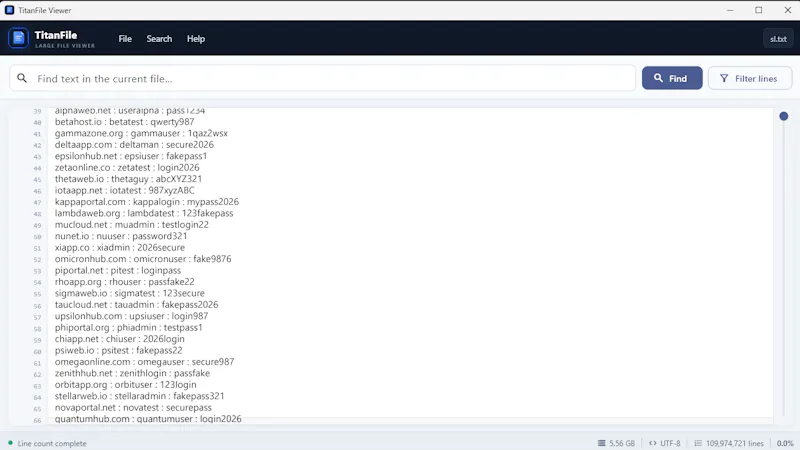
Task: Select line gammazone.org : gammauser
Action: (141, 133)
